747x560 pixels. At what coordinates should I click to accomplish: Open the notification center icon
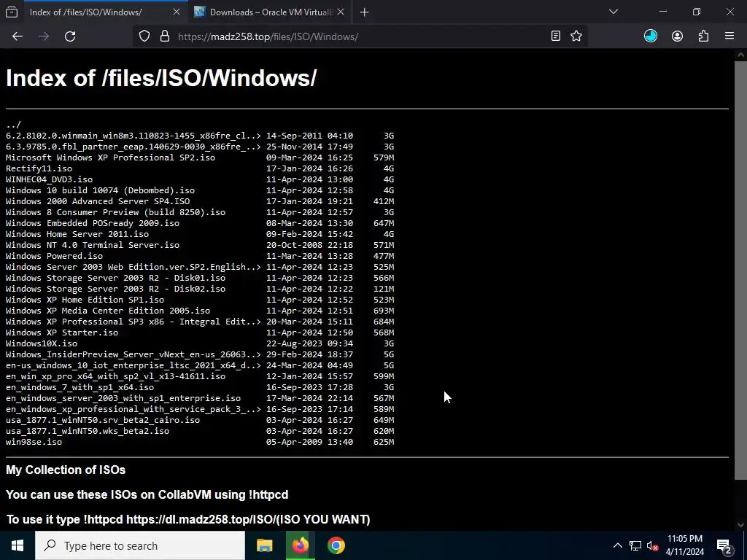tap(724, 545)
